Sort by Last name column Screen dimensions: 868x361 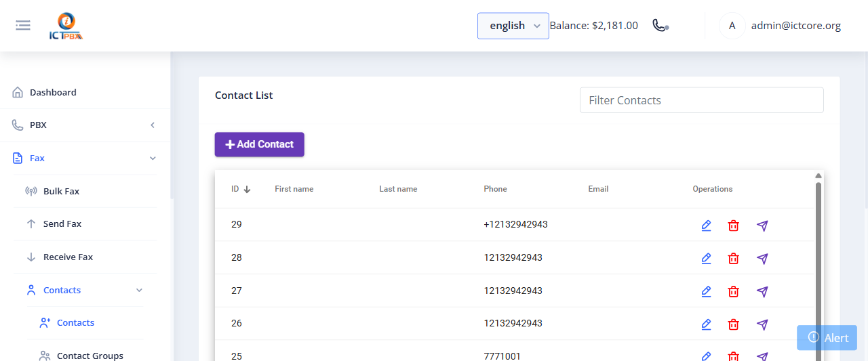coord(398,189)
